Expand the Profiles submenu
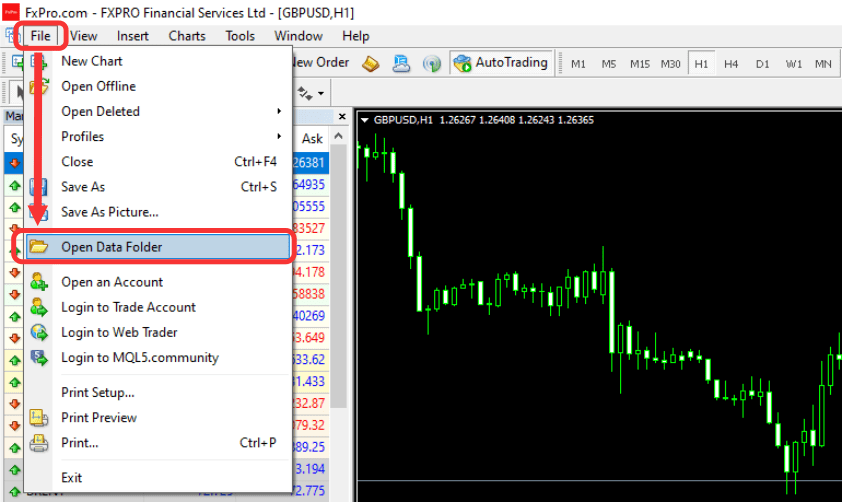 [x=158, y=137]
